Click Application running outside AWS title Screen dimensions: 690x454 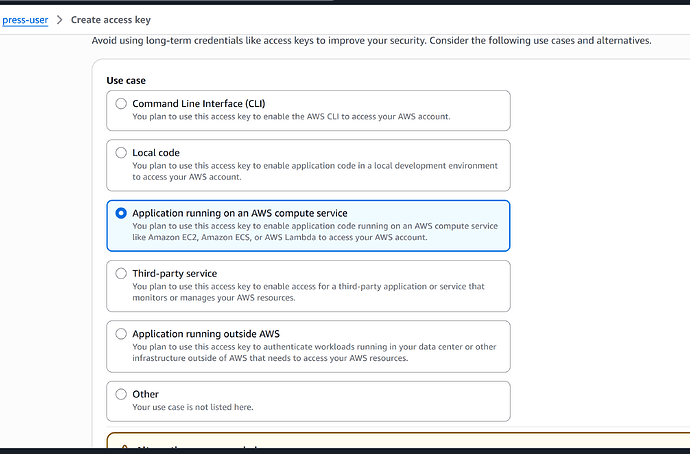[206, 333]
